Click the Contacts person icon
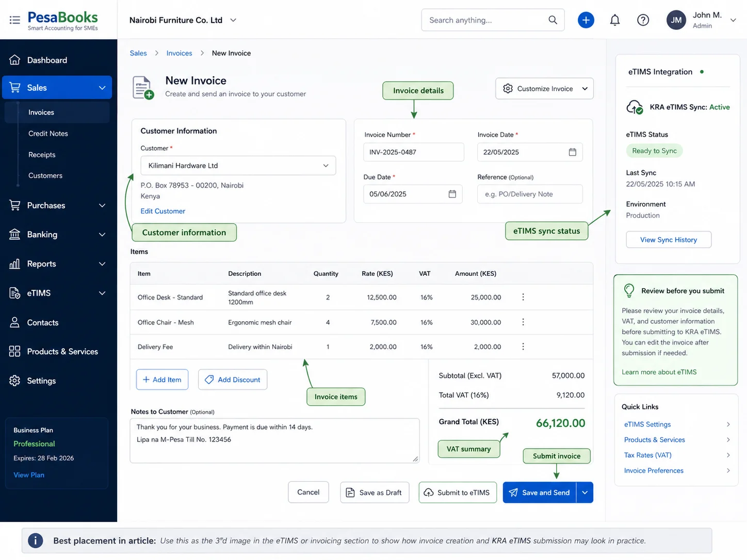The image size is (747, 560). click(x=15, y=322)
